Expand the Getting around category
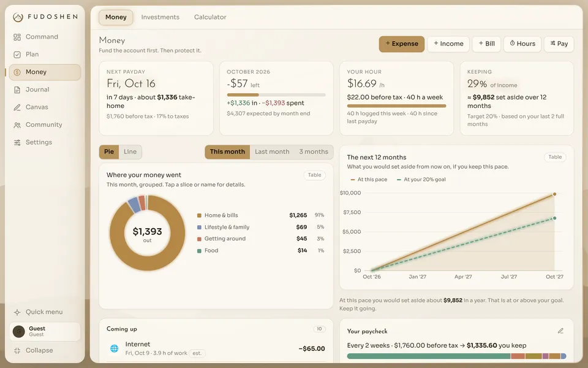The image size is (588, 368). pos(260,239)
